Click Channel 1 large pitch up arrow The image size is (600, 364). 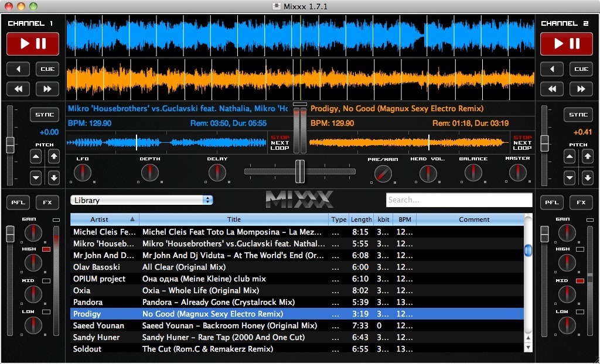coord(53,156)
